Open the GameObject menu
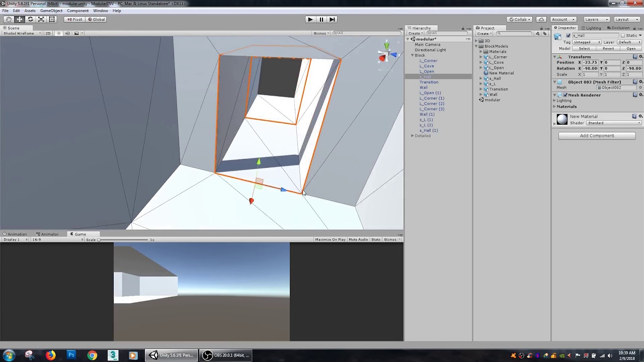644x362 pixels. click(51, 11)
